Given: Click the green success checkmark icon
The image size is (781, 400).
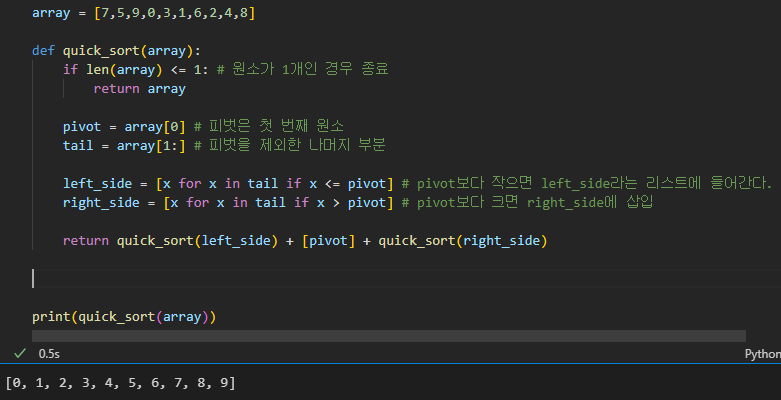Looking at the screenshot, I should point(20,354).
